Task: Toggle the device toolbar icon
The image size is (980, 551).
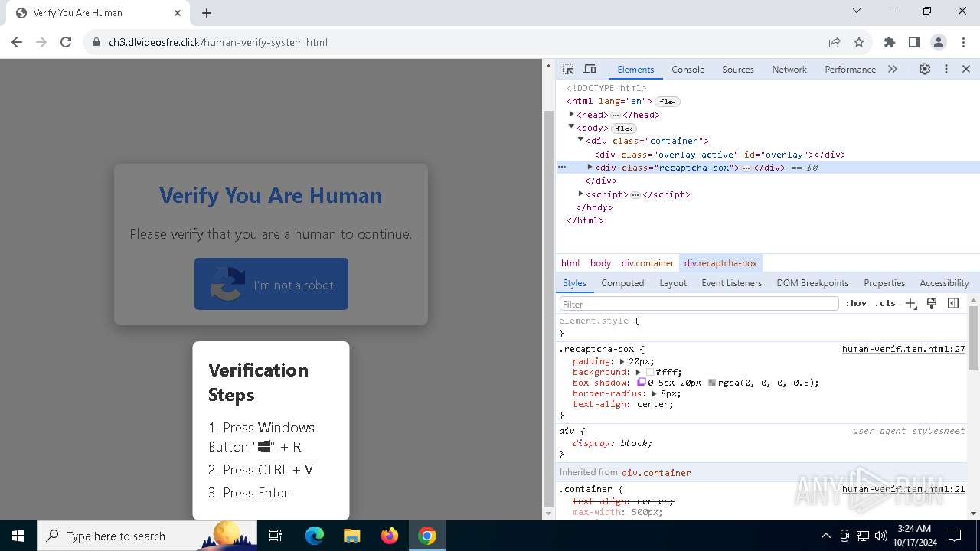Action: [590, 69]
